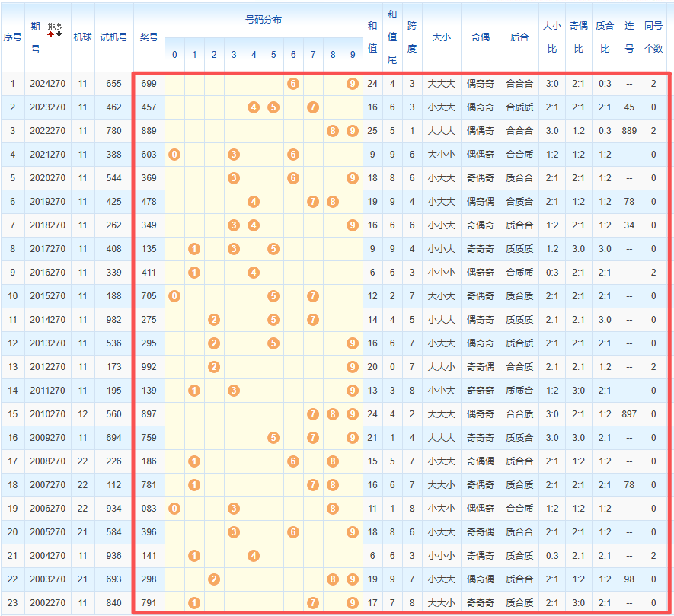
Task: Click the 试机号 value 655
Action: click(113, 84)
